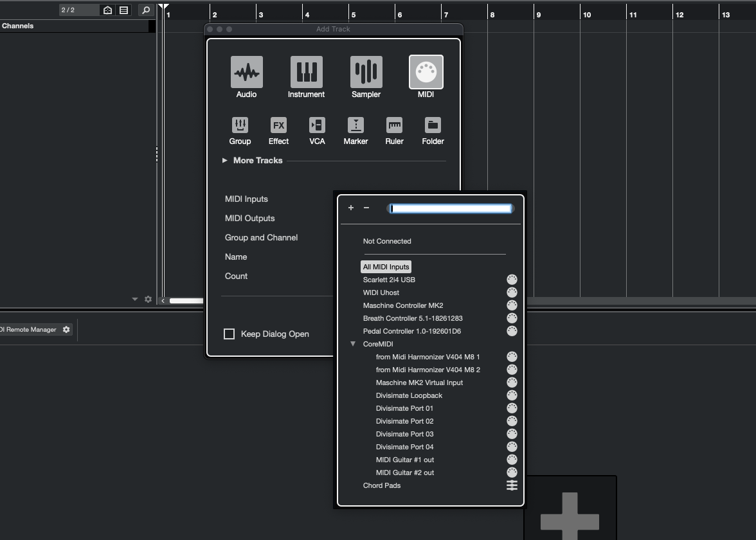Click MIDI port icon beside Pedal Controller
The width and height of the screenshot is (756, 540).
tap(512, 331)
